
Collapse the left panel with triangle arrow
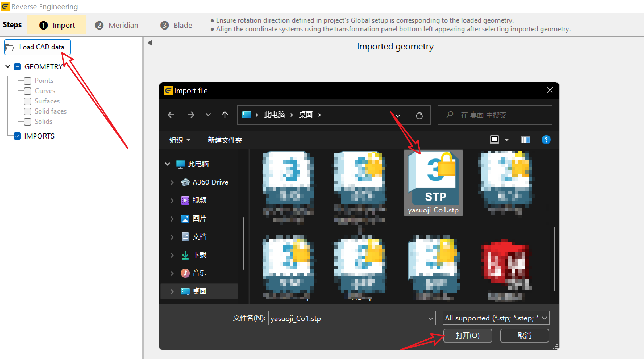150,43
